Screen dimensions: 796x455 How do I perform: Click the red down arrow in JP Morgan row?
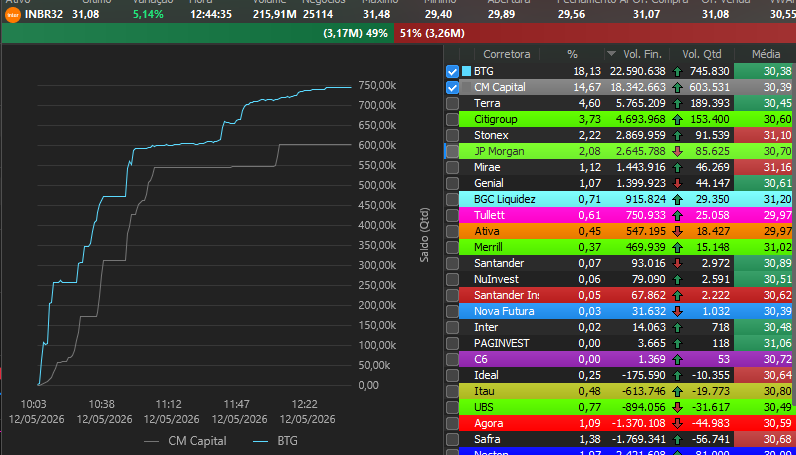click(677, 151)
